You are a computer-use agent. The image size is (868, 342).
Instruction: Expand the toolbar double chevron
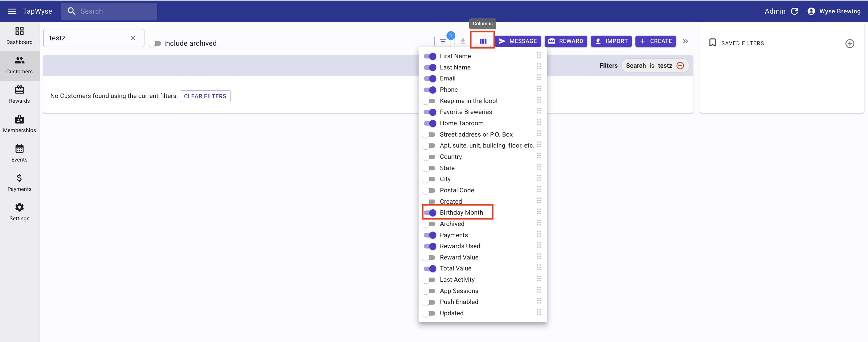(x=685, y=41)
